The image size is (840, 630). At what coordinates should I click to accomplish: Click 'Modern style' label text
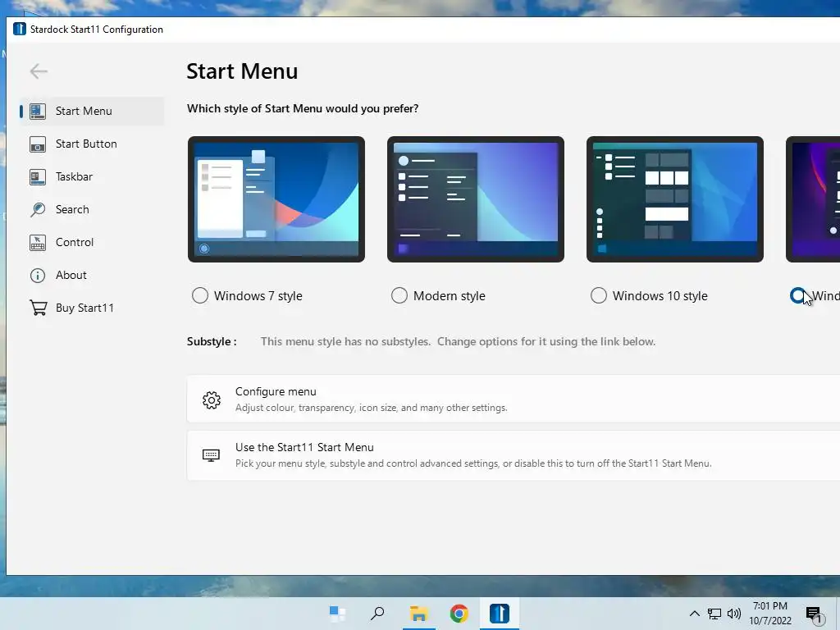(x=450, y=296)
